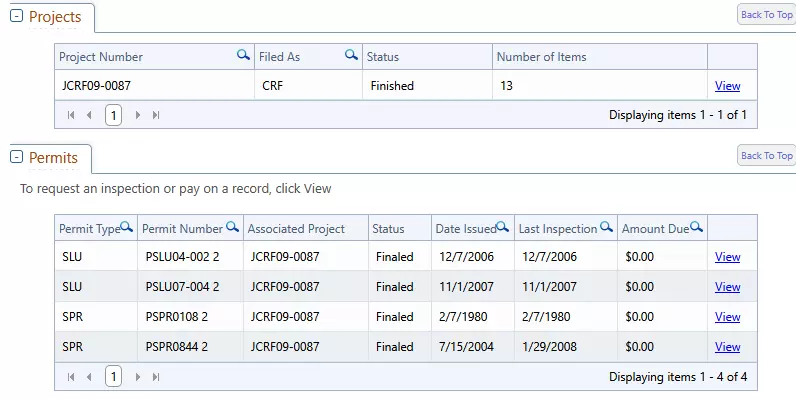View permit PSLU07-004 2
796x399 pixels.
tap(727, 287)
